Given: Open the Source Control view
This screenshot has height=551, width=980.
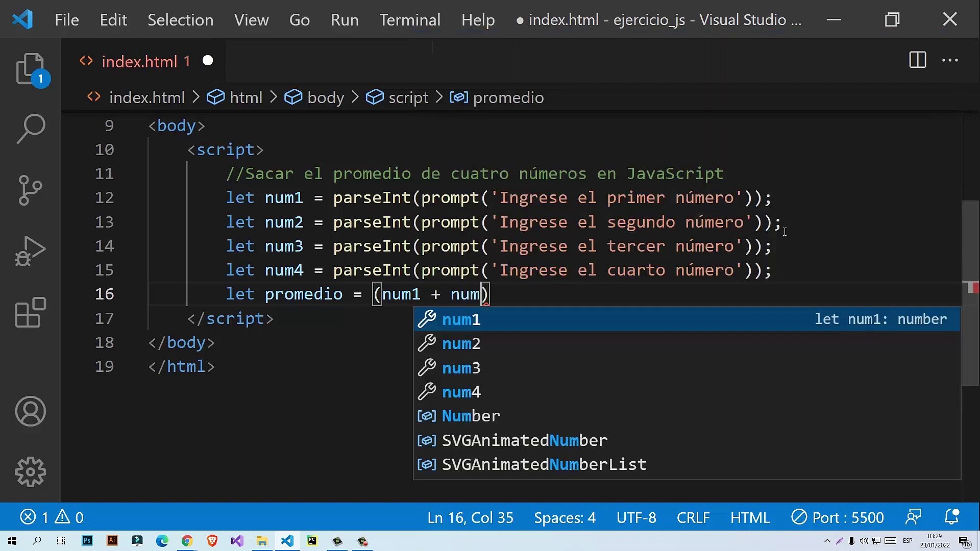Looking at the screenshot, I should [31, 190].
